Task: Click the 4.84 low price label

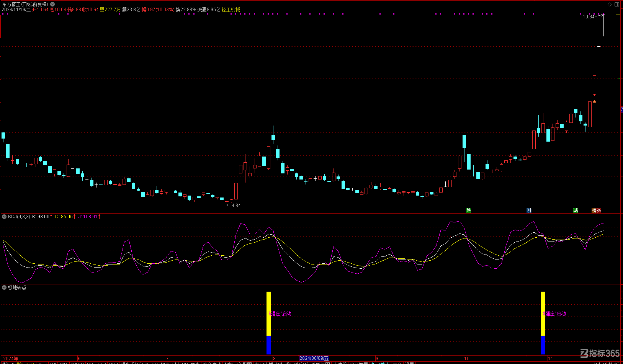Action: (236, 206)
